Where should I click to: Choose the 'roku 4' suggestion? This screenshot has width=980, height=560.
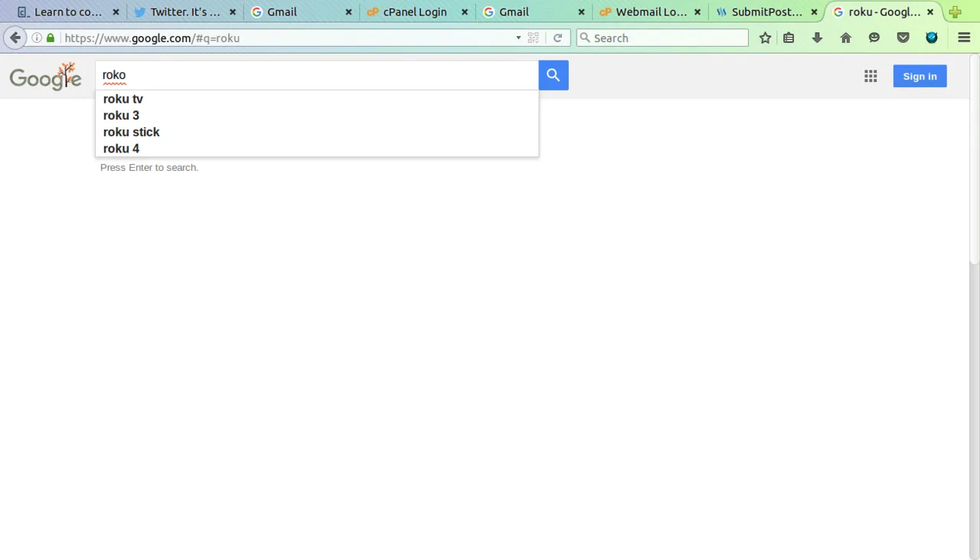317,149
